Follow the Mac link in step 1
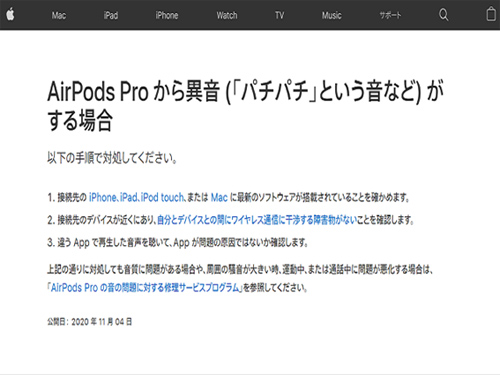 [219, 197]
